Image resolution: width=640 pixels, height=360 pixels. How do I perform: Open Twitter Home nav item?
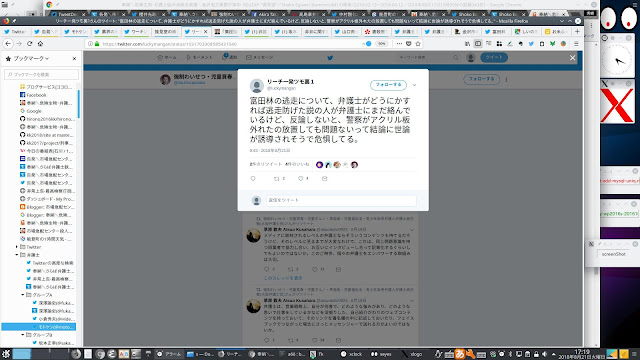(x=167, y=58)
